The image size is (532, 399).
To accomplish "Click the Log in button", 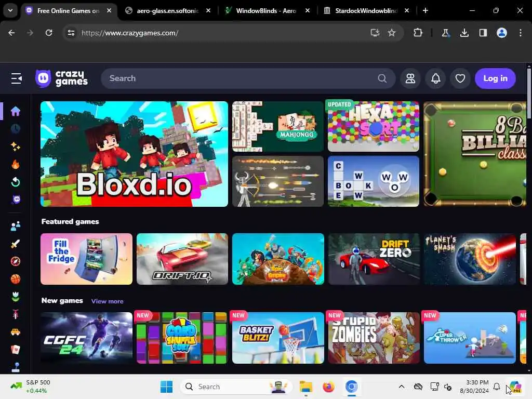I will [x=495, y=78].
